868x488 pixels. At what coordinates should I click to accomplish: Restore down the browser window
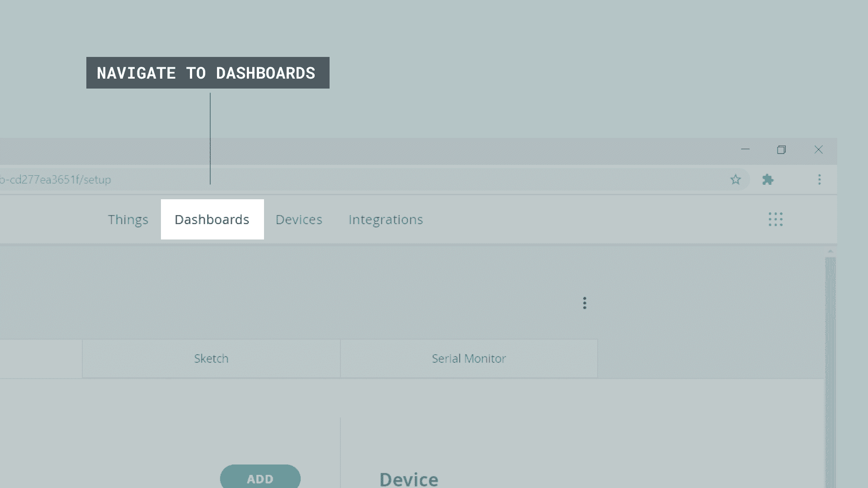coord(781,150)
